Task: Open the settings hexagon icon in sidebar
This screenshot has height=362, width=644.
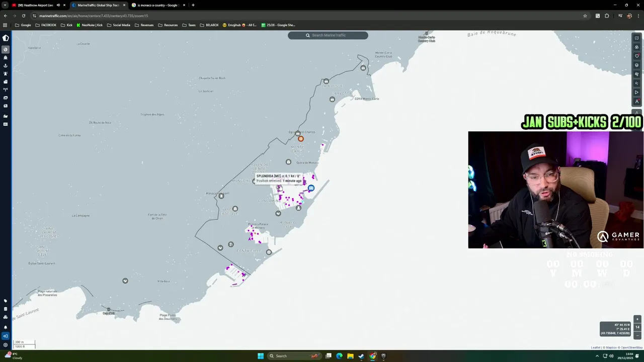Action: pyautogui.click(x=6, y=345)
